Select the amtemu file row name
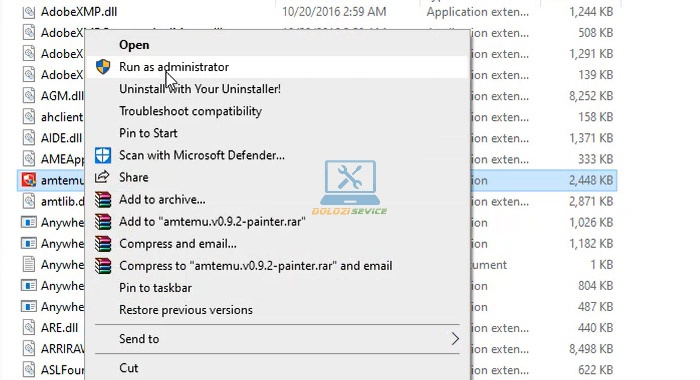This screenshot has width=700, height=380. coord(62,180)
